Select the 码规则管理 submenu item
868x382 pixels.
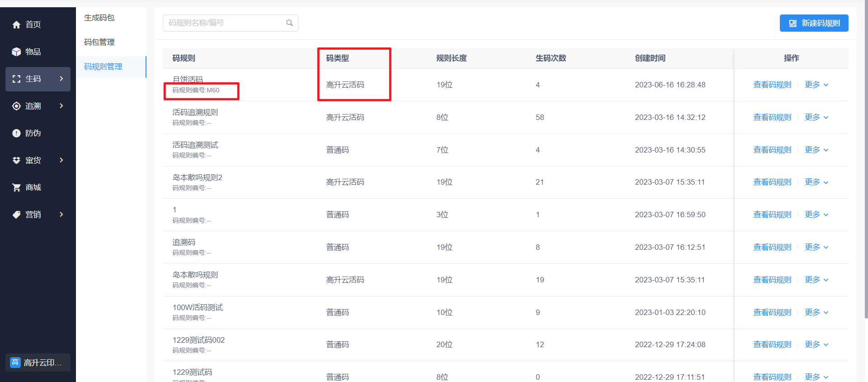click(x=111, y=67)
